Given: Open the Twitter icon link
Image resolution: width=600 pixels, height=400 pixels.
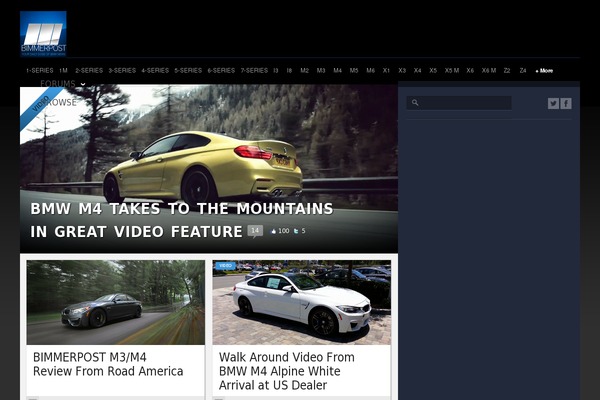Looking at the screenshot, I should point(553,103).
